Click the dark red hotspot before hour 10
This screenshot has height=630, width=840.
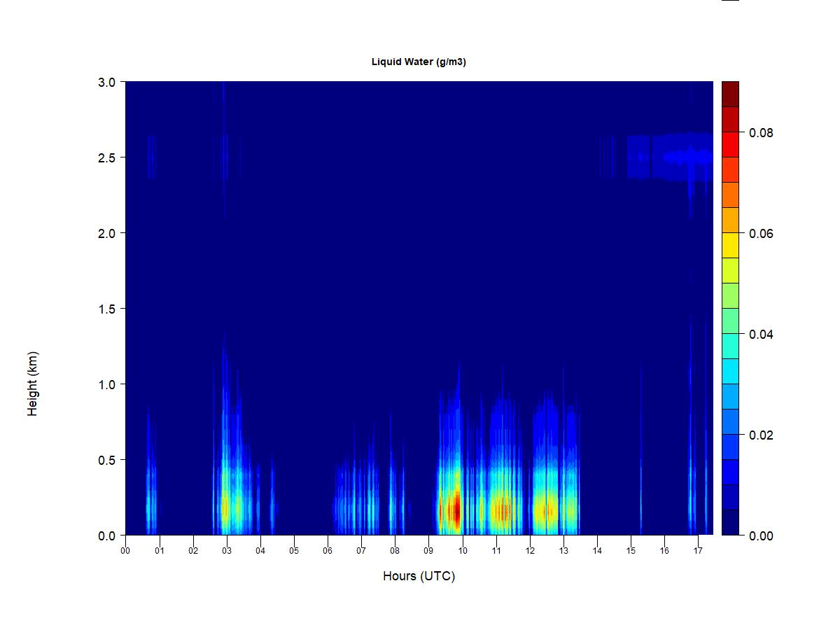[x=456, y=510]
